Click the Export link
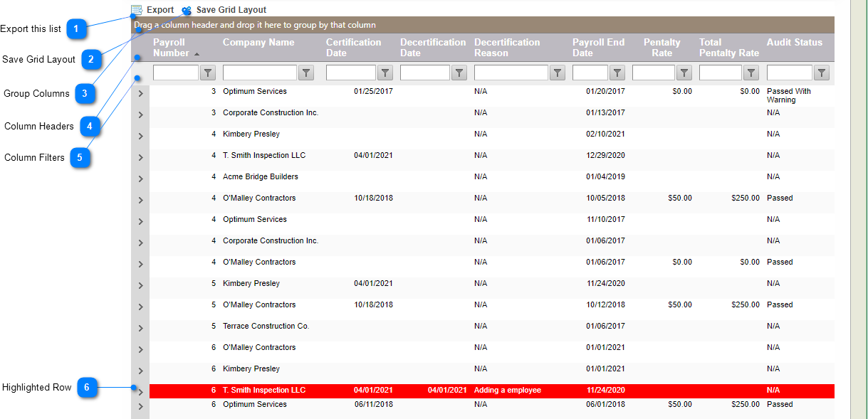 [x=160, y=10]
